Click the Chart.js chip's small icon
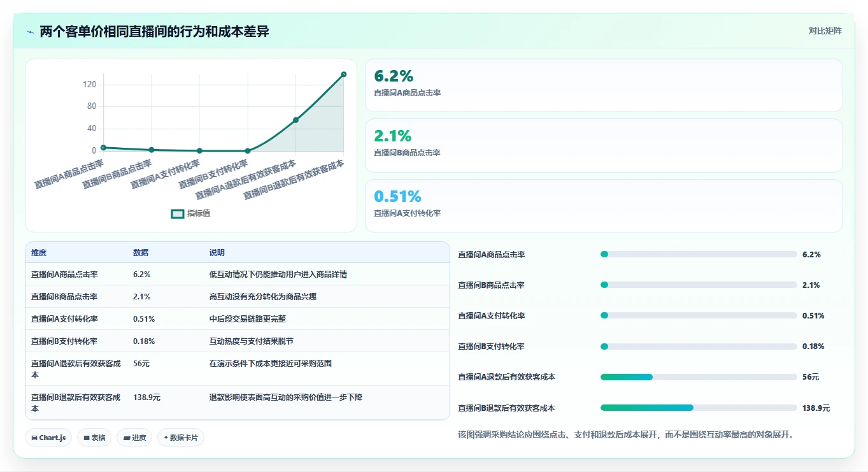Viewport: 868px width, 472px height. pos(34,438)
